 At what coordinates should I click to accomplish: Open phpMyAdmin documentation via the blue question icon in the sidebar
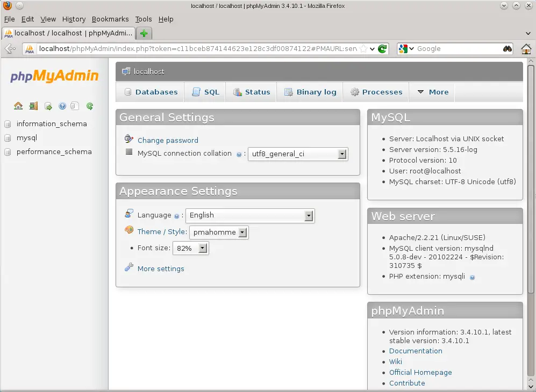62,106
